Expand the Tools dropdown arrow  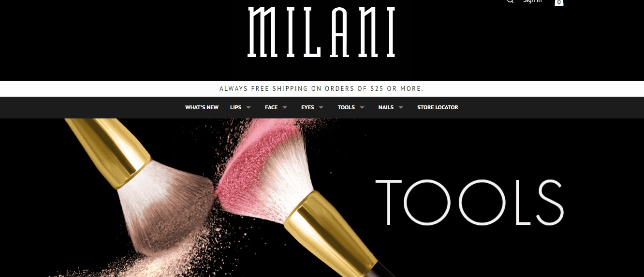coord(362,108)
